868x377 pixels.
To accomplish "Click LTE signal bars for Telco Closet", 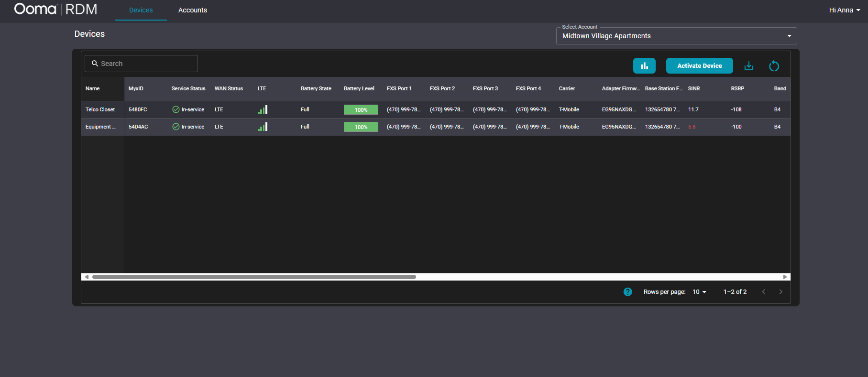I will (x=263, y=110).
